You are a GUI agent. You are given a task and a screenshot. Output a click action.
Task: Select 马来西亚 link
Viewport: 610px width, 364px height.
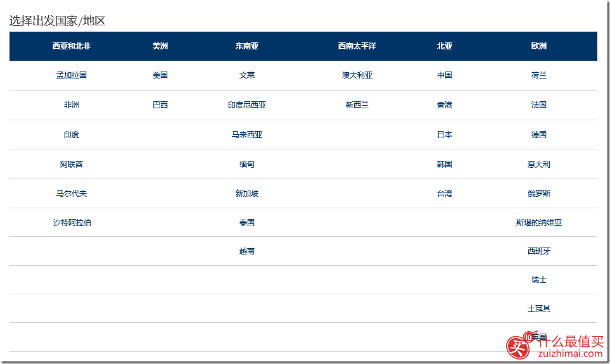pos(247,135)
